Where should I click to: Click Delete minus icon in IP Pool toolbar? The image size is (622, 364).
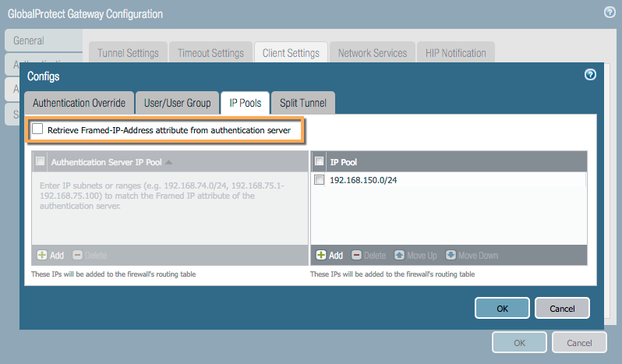[x=357, y=255]
